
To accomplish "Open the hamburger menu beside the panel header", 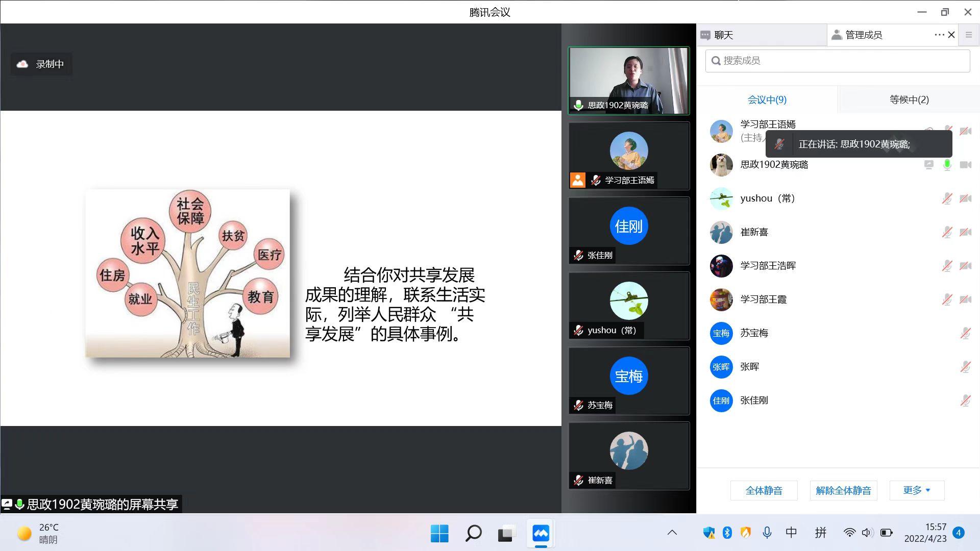I will [968, 35].
